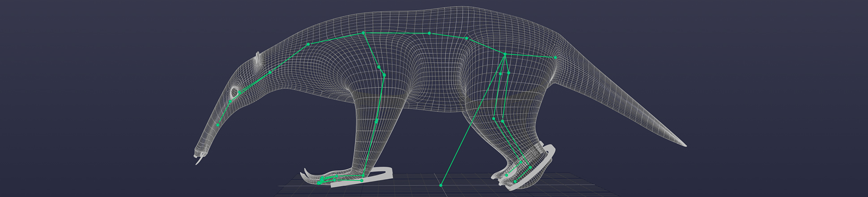Click the tail base joint
This screenshot has width=868, height=197.
(x=555, y=57)
